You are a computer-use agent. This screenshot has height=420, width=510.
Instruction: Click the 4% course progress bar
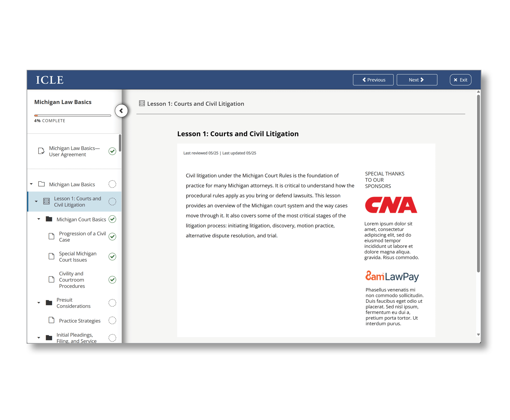tap(73, 116)
